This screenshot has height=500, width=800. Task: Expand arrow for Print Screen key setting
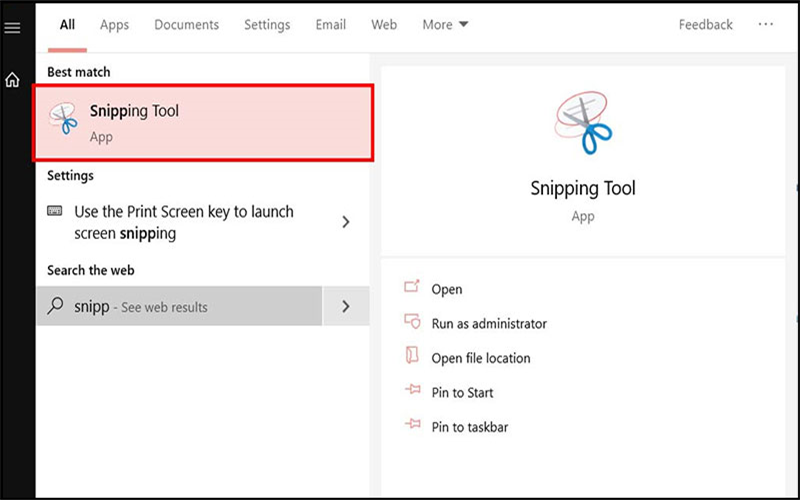coord(346,221)
